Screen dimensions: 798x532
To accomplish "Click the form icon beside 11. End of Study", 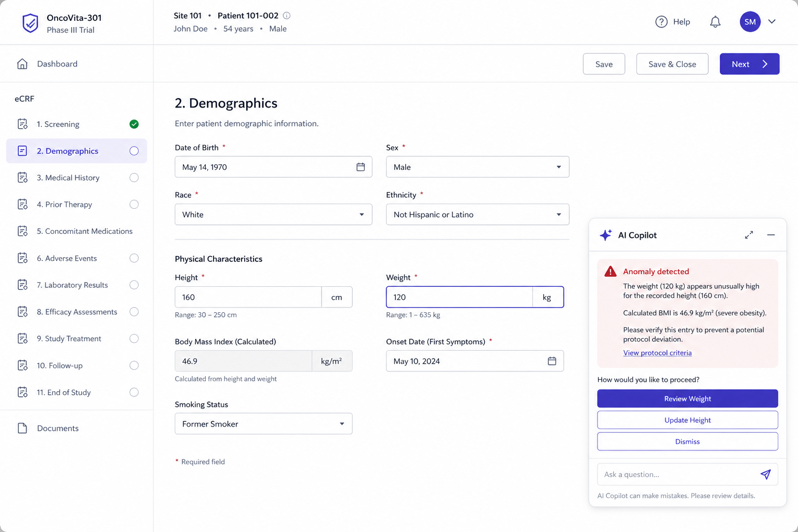I will (x=22, y=392).
